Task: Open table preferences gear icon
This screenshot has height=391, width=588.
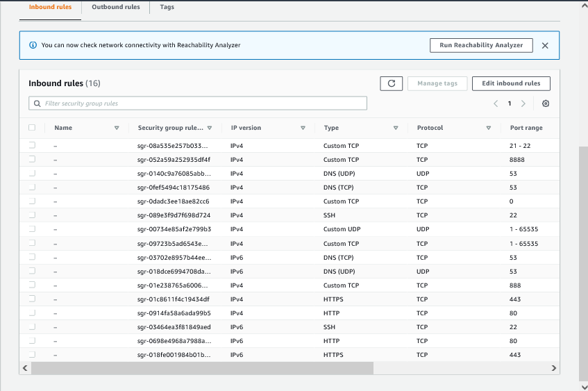Action: tap(546, 103)
